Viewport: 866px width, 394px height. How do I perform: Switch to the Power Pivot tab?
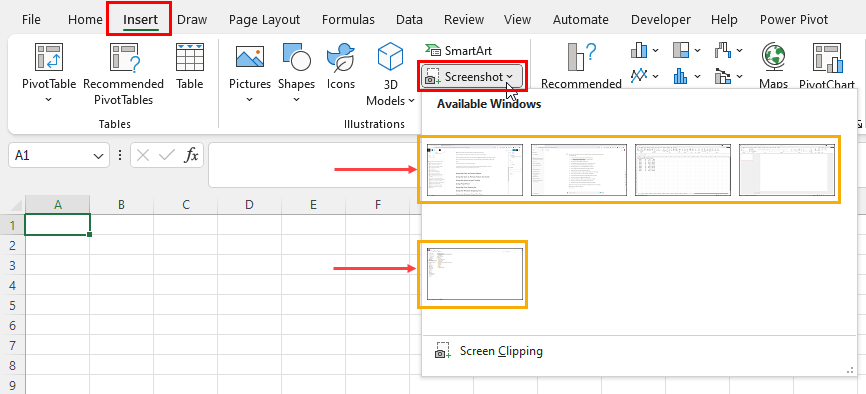794,20
